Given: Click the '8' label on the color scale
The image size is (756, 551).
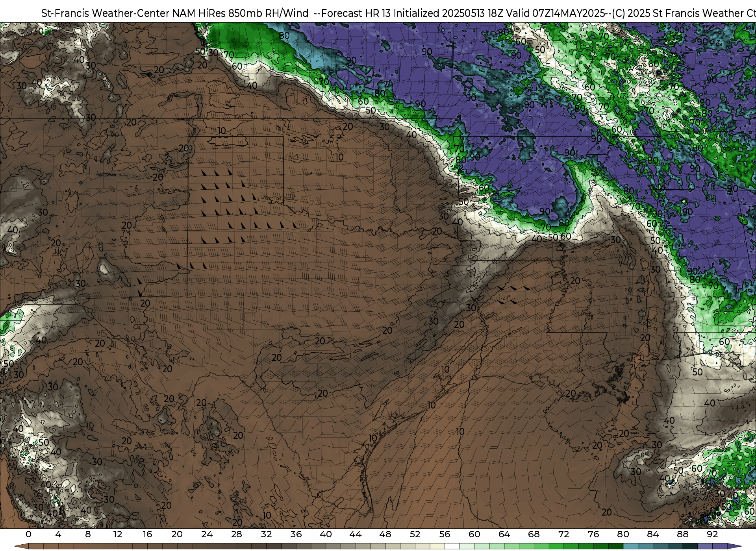Looking at the screenshot, I should click(x=88, y=534).
